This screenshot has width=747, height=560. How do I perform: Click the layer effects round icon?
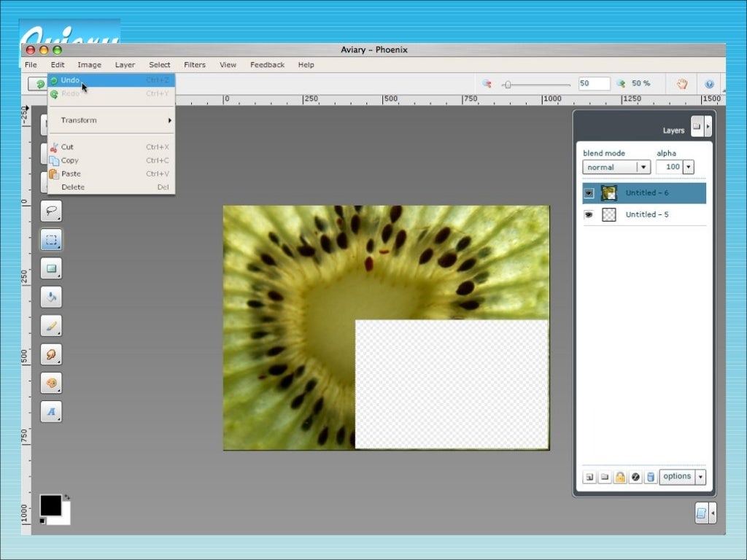pos(635,477)
